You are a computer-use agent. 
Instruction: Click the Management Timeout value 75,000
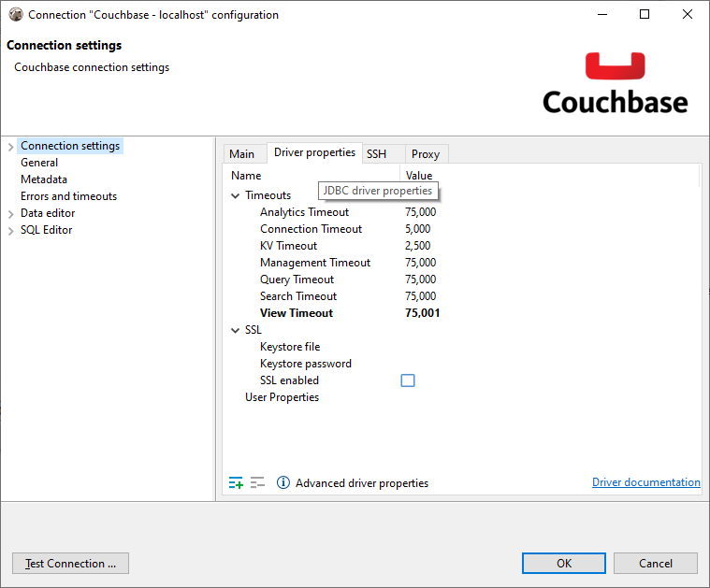point(420,263)
